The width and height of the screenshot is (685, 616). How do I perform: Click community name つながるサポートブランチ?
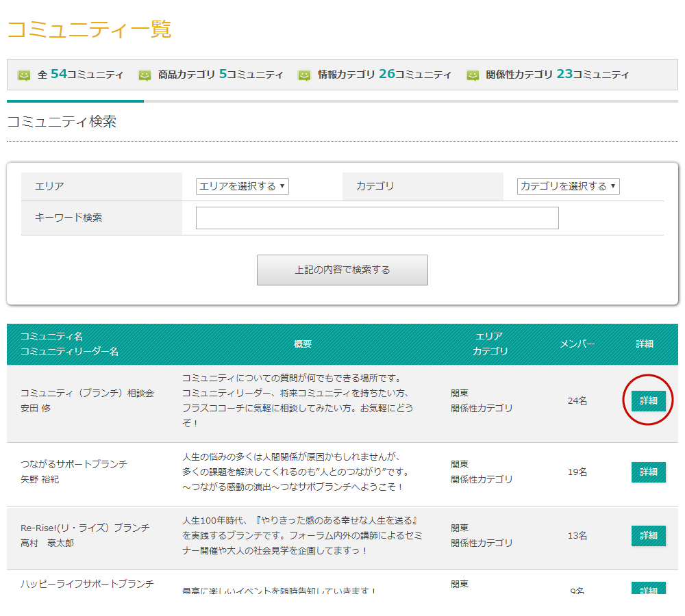74,465
